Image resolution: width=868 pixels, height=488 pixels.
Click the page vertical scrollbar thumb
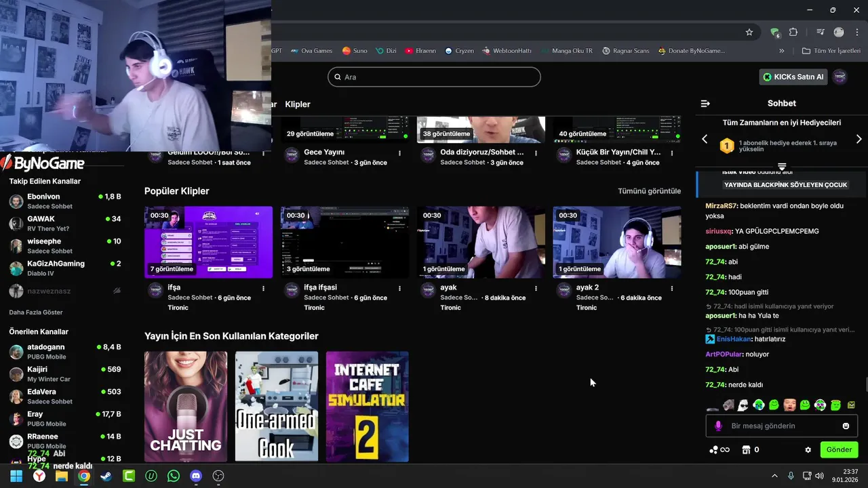tap(865, 385)
